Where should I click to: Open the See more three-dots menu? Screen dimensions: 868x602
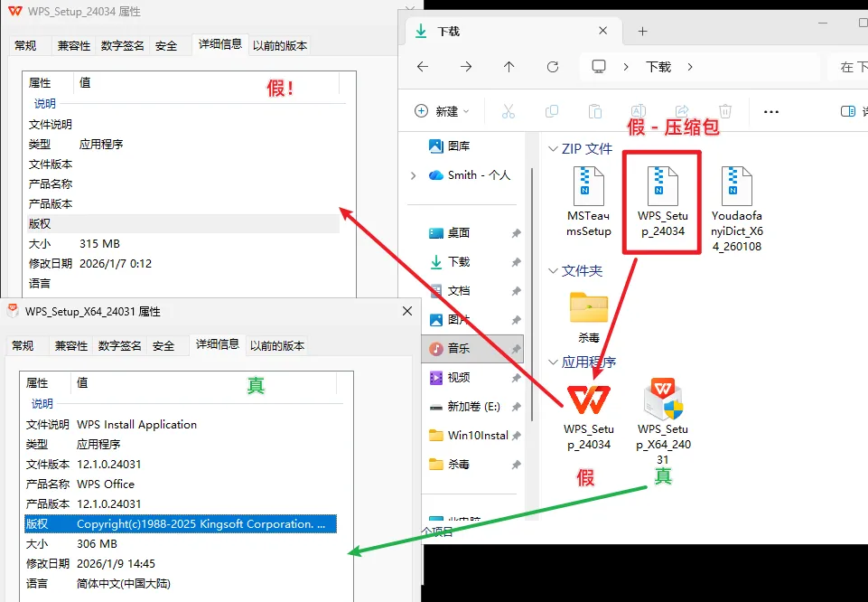click(x=771, y=112)
